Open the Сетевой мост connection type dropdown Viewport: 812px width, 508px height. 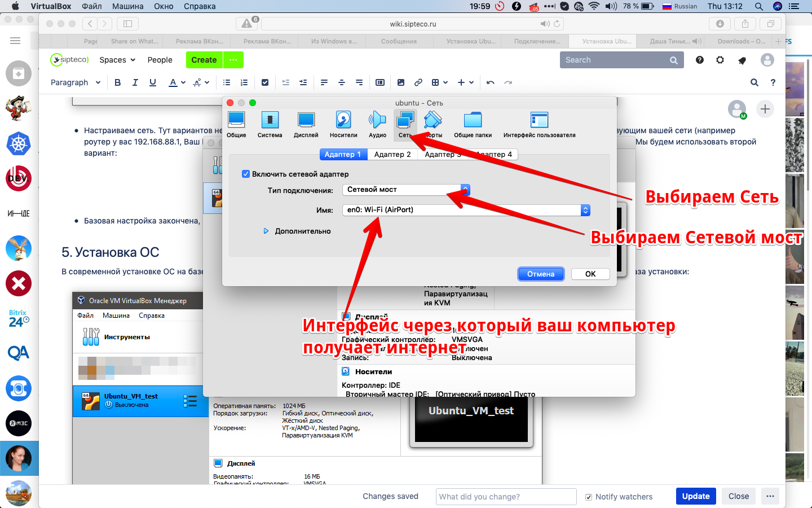coord(406,190)
